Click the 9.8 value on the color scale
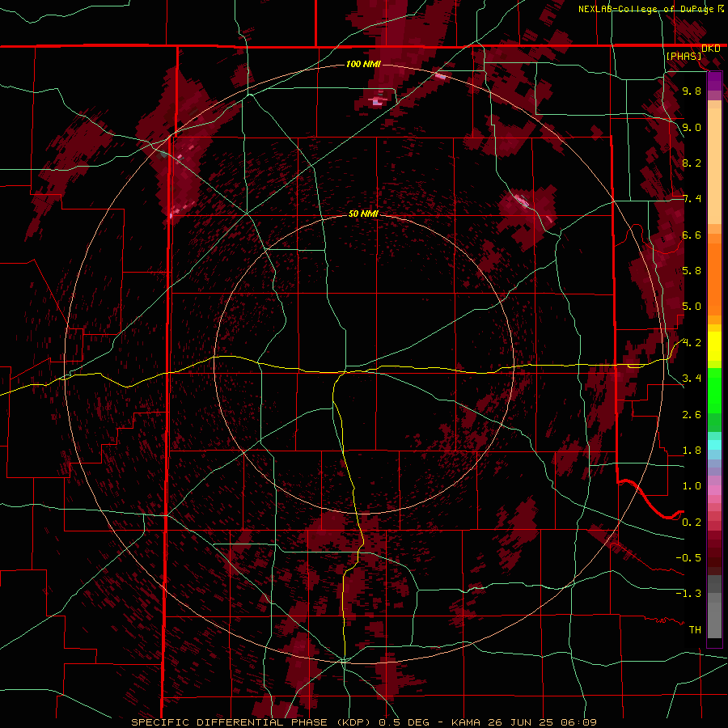Screen dimensions: 728x728 tap(692, 91)
